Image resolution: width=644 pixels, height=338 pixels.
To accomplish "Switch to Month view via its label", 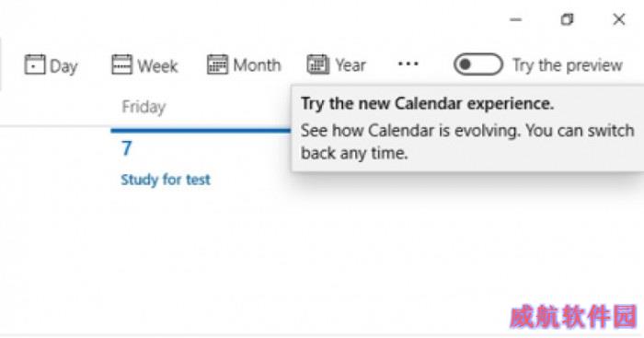I will coord(257,65).
